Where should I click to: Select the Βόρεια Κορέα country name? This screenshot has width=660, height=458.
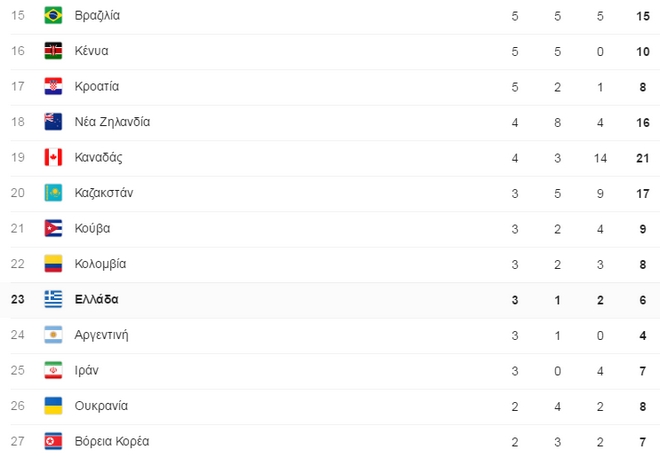tap(112, 441)
